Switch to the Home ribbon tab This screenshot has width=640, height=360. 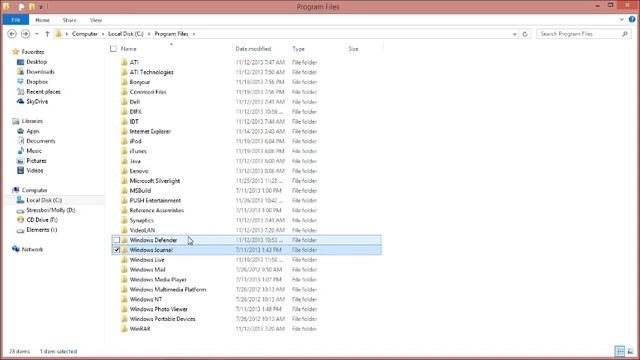pyautogui.click(x=42, y=20)
